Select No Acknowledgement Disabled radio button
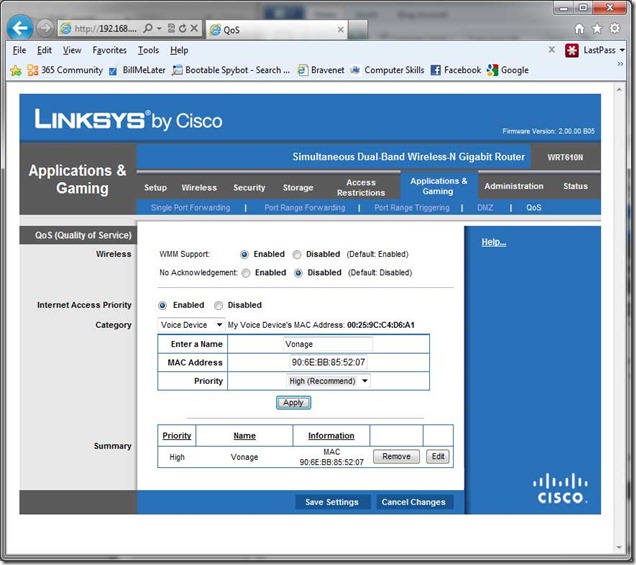 298,273
